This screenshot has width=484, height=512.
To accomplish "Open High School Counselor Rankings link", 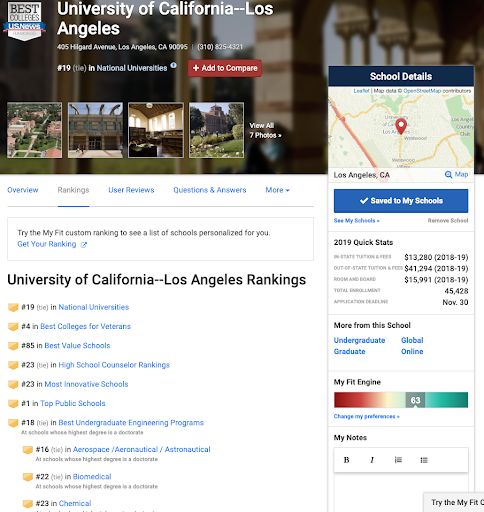I will click(114, 365).
